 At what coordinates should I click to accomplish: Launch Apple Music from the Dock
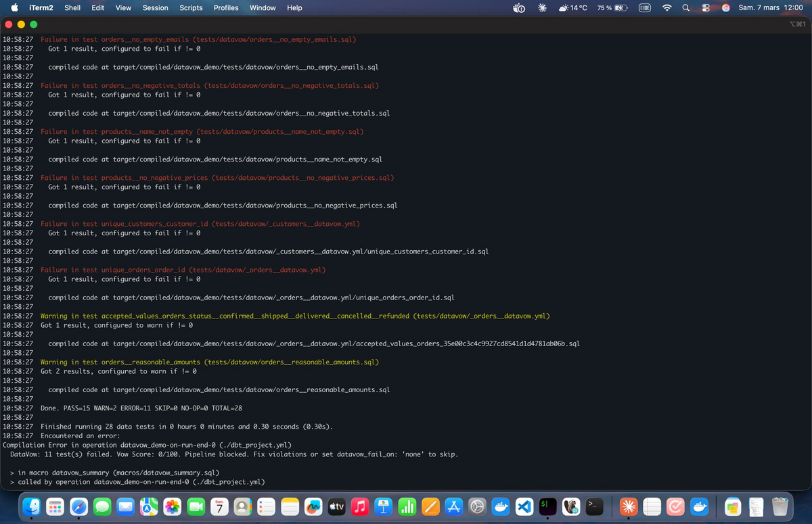tap(359, 506)
